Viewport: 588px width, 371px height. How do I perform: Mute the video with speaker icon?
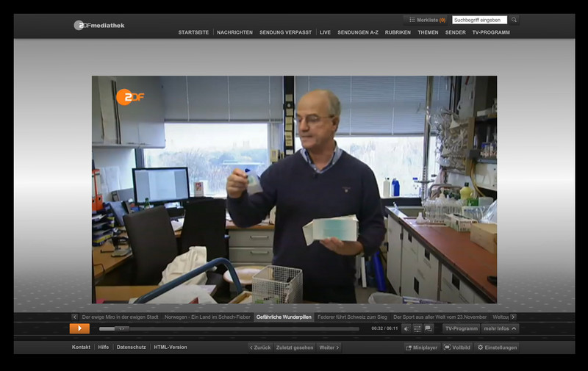[x=406, y=328]
